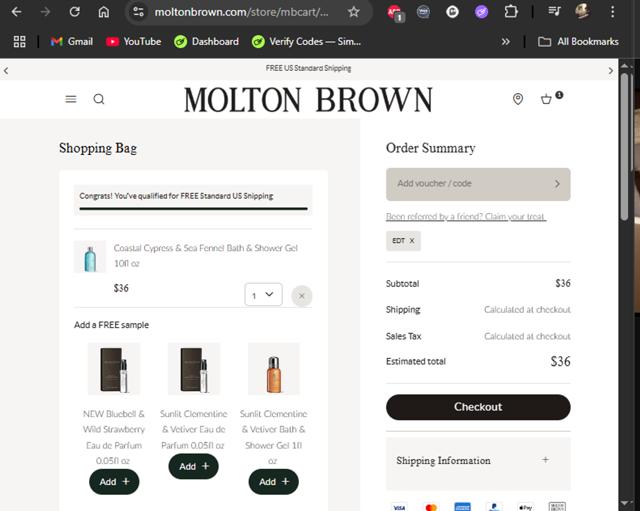Open the All Bookmarks folder
The width and height of the screenshot is (640, 511).
(x=578, y=42)
